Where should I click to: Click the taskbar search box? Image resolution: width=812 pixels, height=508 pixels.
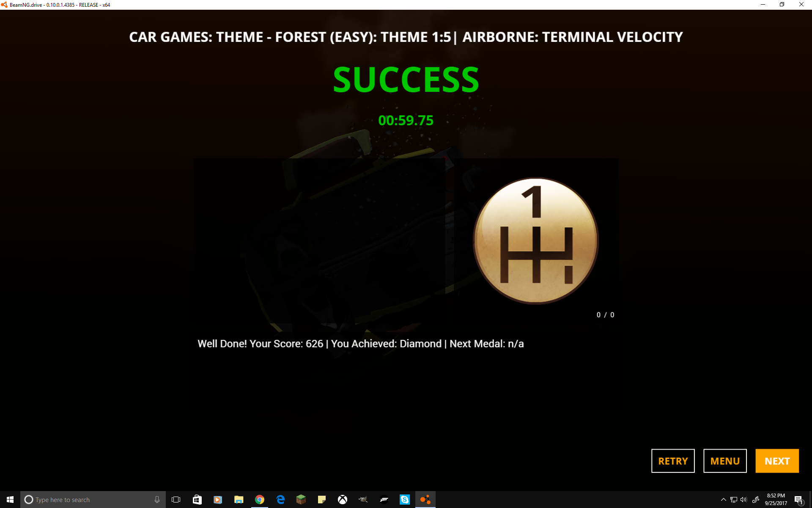click(89, 500)
